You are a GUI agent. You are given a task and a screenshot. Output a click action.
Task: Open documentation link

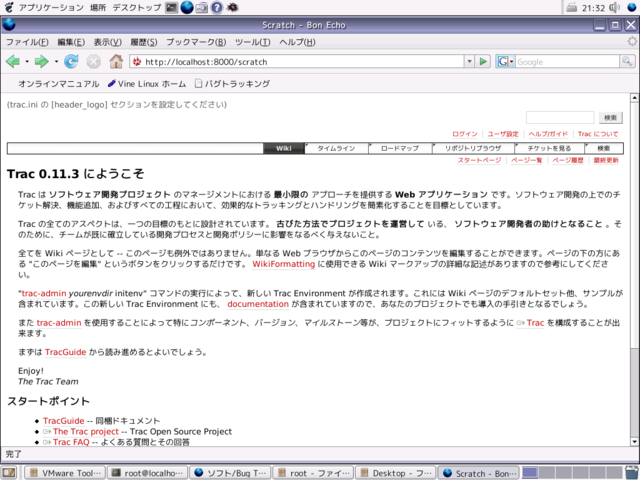(x=258, y=304)
